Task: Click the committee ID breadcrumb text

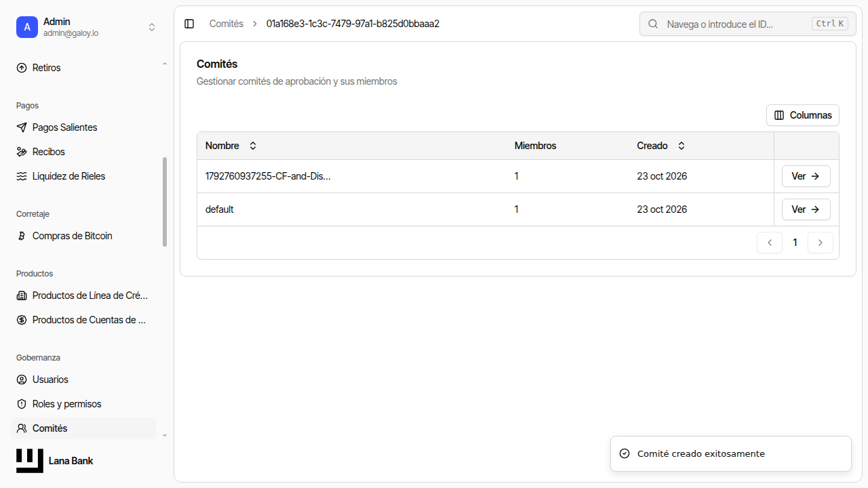Action: click(353, 24)
